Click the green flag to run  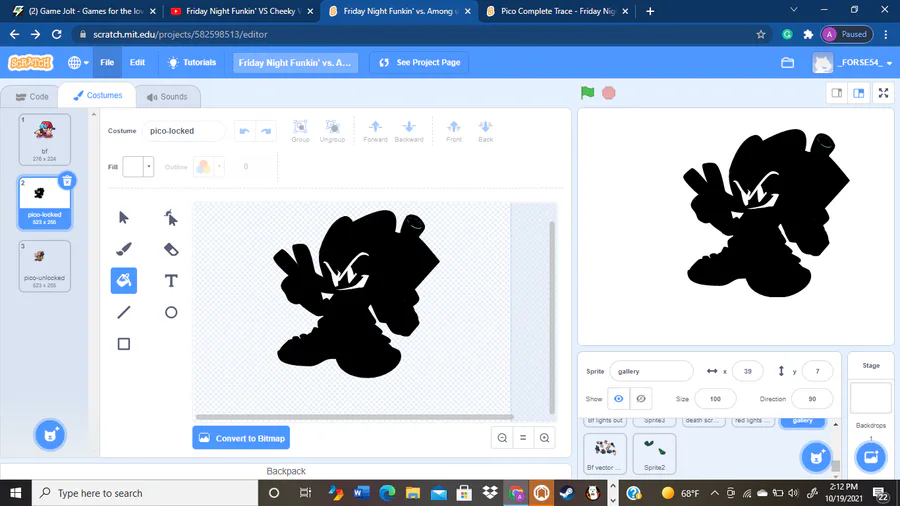(587, 93)
